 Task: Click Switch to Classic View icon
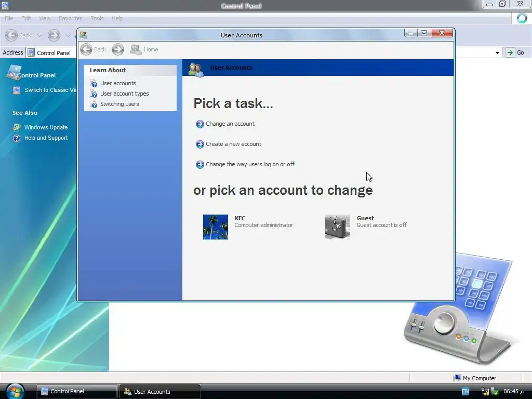click(16, 90)
